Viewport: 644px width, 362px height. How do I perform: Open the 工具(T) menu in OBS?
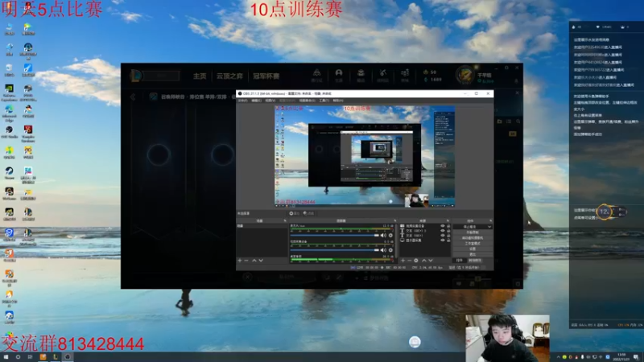(x=324, y=101)
